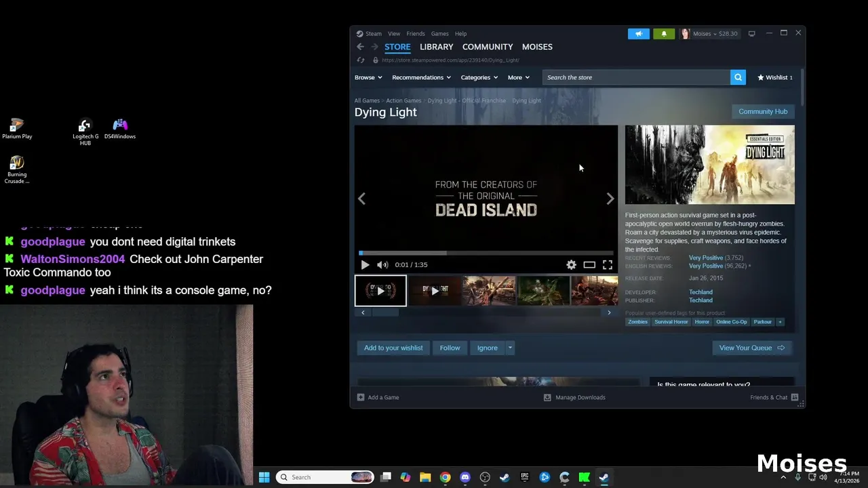The height and width of the screenshot is (488, 868).
Task: Open the Wishlist 1 link
Action: coord(774,77)
